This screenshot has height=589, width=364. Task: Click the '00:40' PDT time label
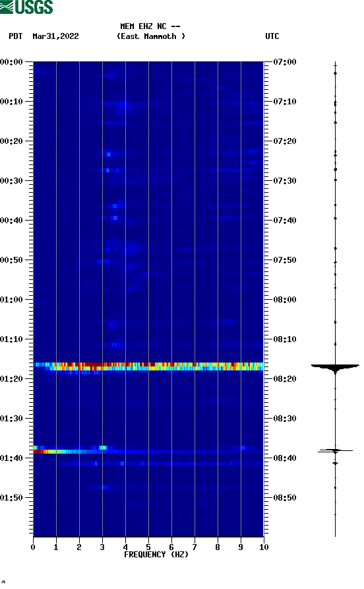(x=12, y=221)
